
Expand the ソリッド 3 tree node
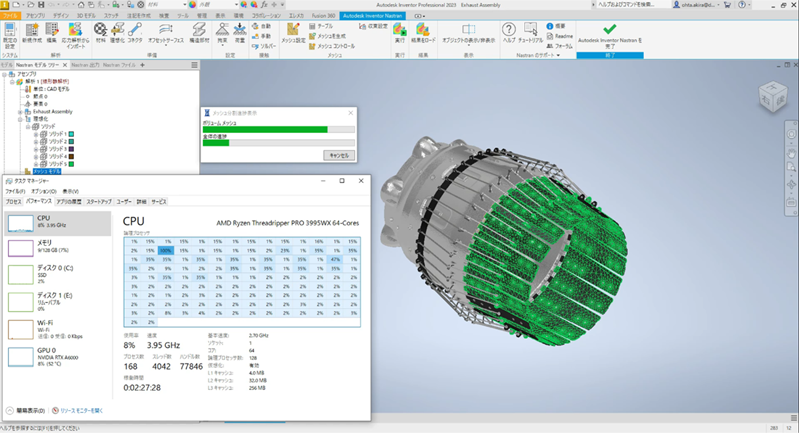(36, 149)
